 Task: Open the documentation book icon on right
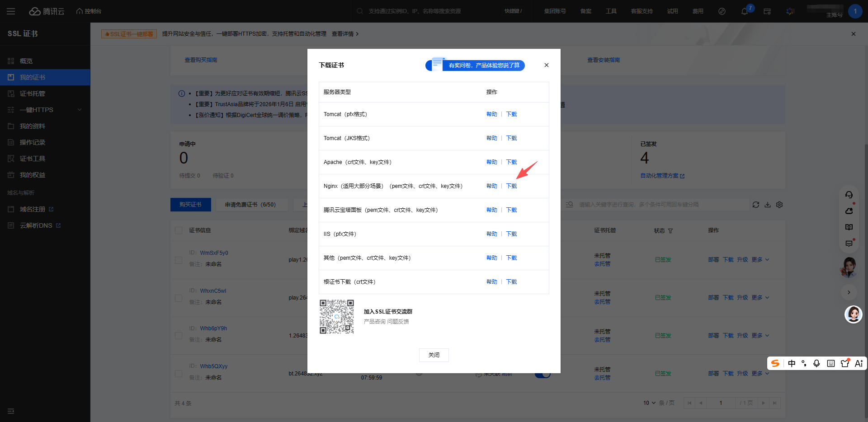click(x=849, y=227)
